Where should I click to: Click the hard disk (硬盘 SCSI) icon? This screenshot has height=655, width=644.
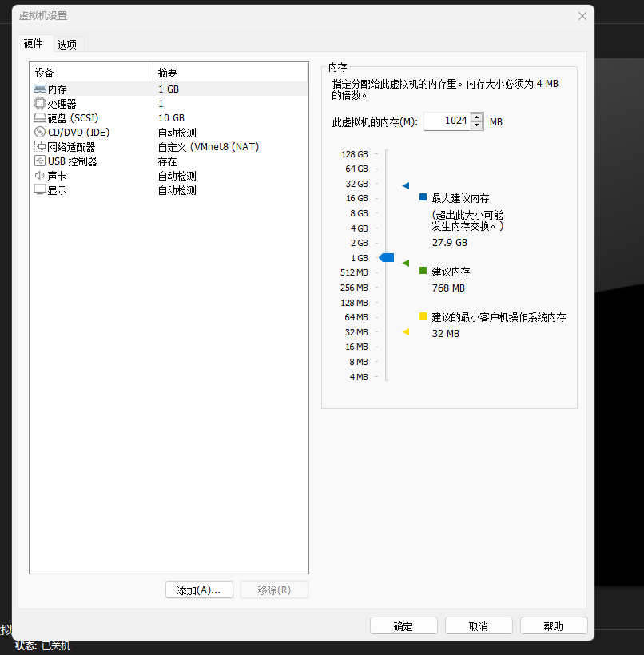coord(40,117)
